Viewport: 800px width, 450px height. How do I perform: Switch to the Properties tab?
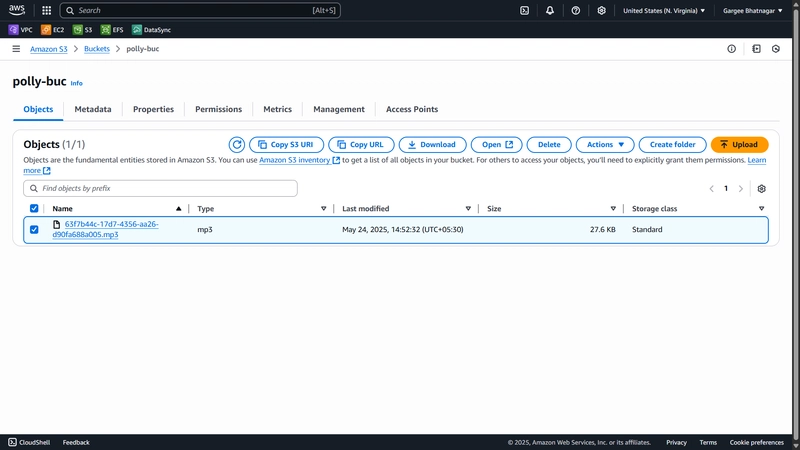pyautogui.click(x=154, y=109)
